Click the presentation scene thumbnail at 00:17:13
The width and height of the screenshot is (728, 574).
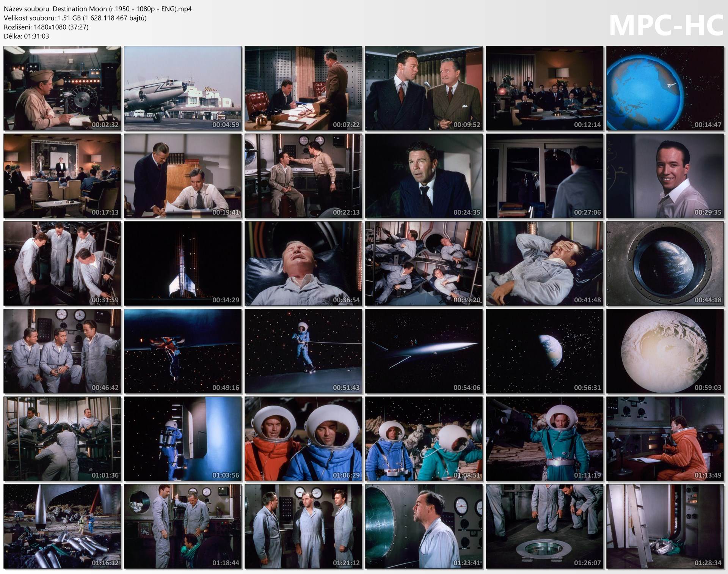[63, 176]
